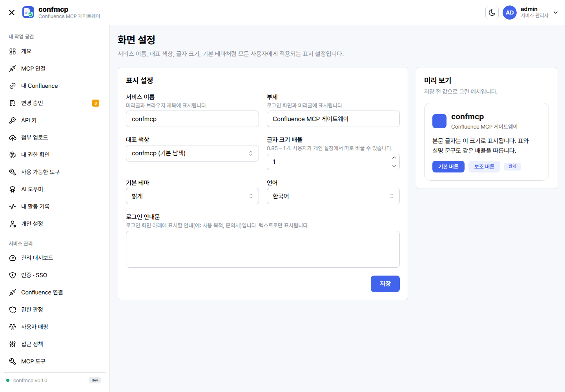Open 관리 대시보드 gauge icon
This screenshot has width=565, height=392.
tap(13, 258)
